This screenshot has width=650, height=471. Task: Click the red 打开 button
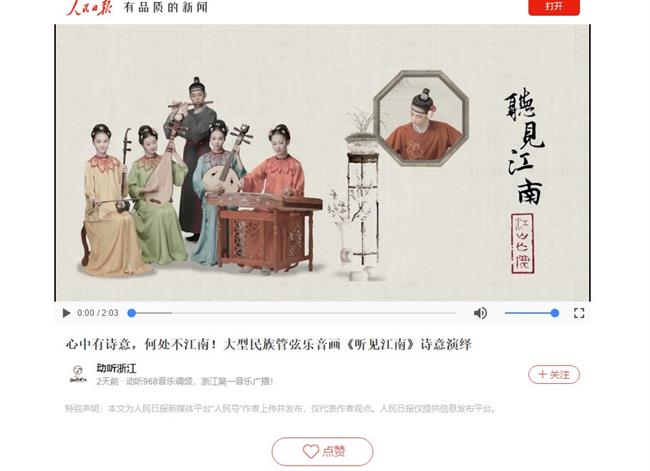[x=554, y=7]
